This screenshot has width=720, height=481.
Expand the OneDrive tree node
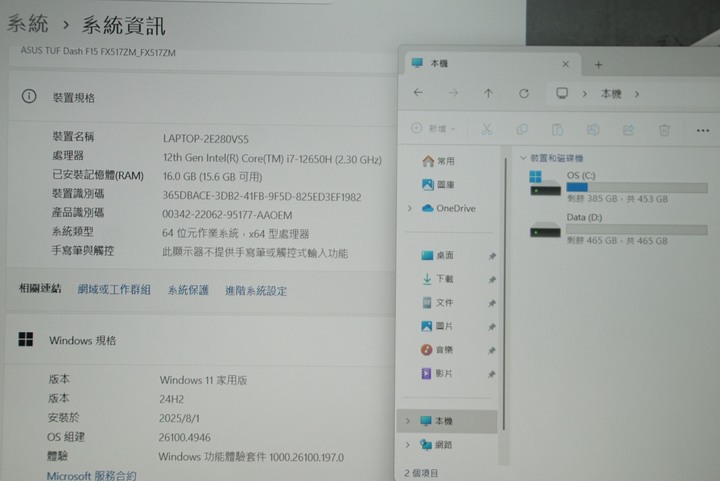tap(410, 208)
